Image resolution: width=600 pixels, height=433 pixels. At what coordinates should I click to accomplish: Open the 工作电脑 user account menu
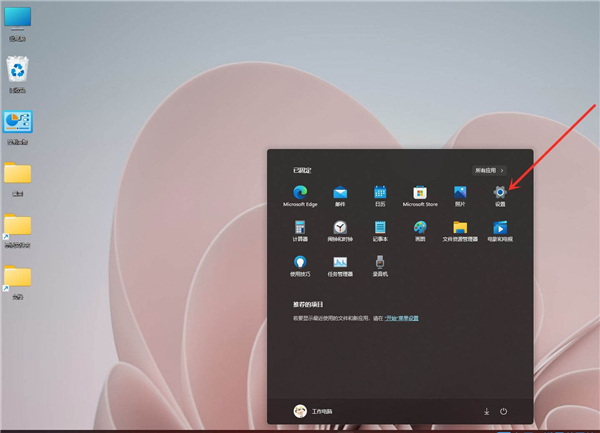coord(313,411)
